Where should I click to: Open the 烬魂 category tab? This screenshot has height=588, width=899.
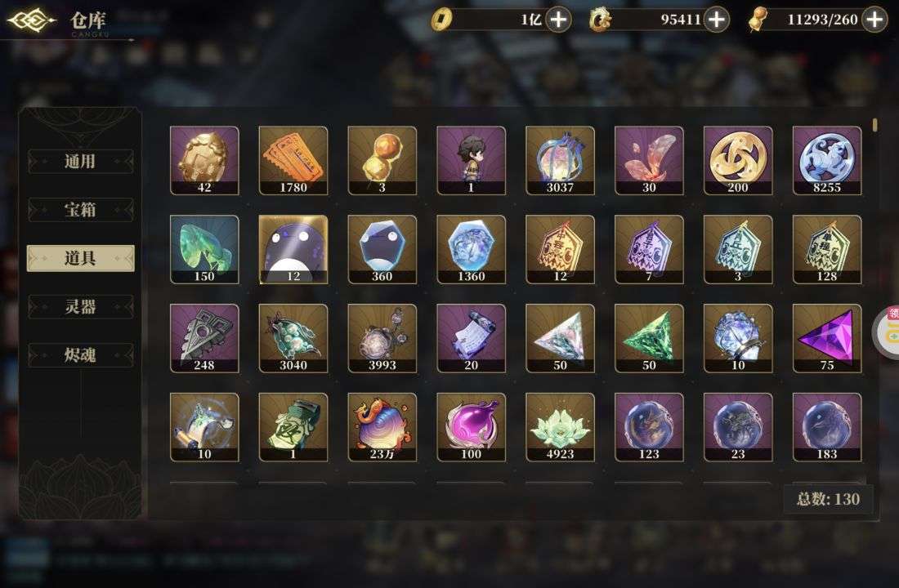pyautogui.click(x=80, y=355)
